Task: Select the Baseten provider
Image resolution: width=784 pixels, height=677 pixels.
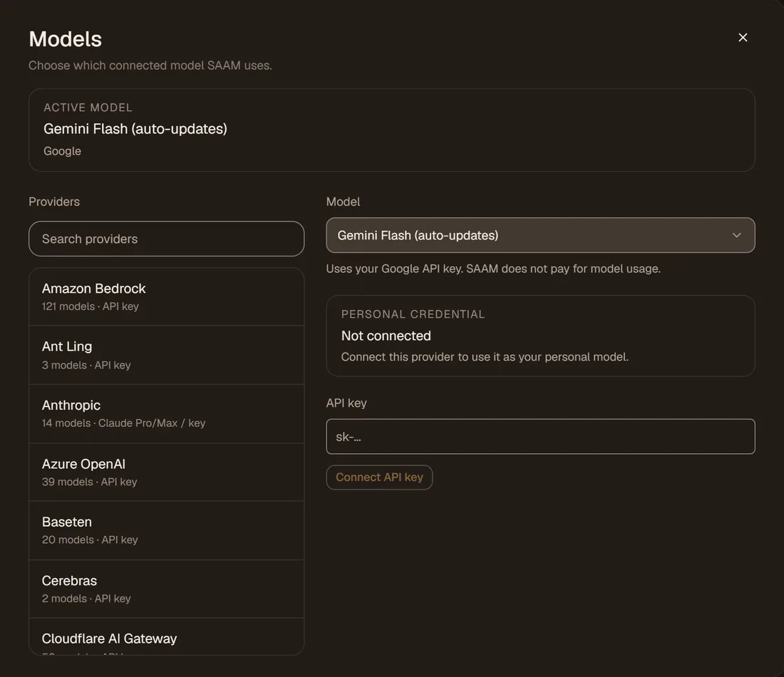Action: (167, 530)
